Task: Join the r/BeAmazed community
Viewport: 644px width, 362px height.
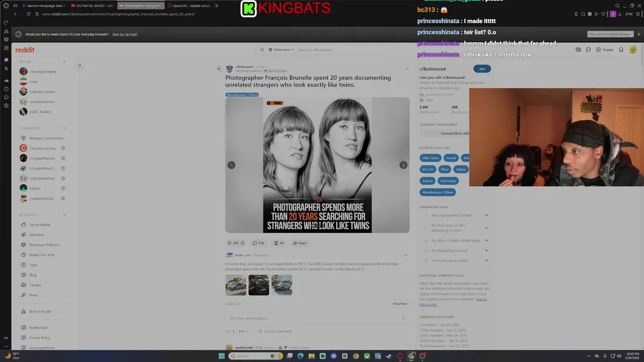Action: 482,69
